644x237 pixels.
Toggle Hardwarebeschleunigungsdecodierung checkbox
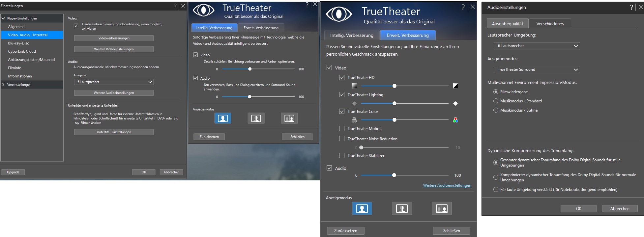(x=76, y=26)
